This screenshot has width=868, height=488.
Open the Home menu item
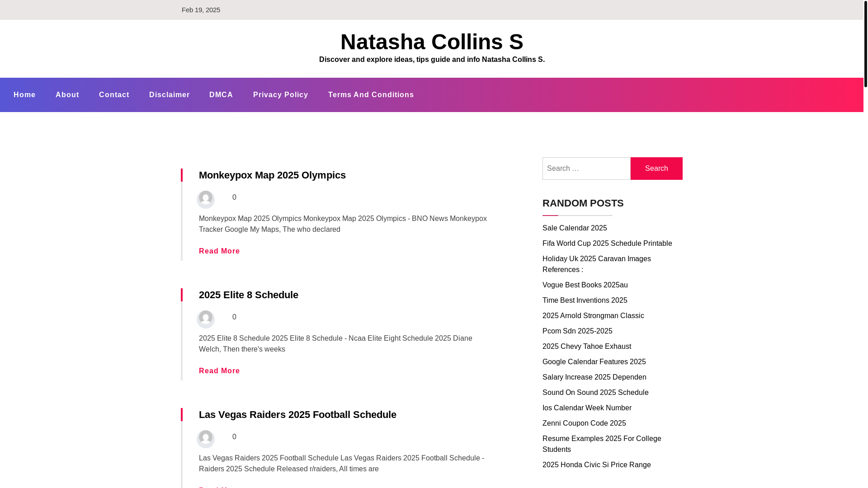[24, 95]
